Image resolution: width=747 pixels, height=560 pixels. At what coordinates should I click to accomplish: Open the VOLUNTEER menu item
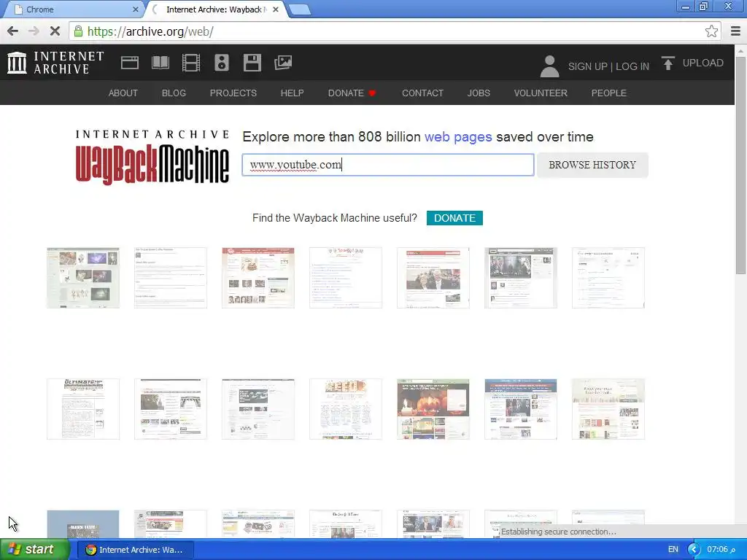(541, 93)
